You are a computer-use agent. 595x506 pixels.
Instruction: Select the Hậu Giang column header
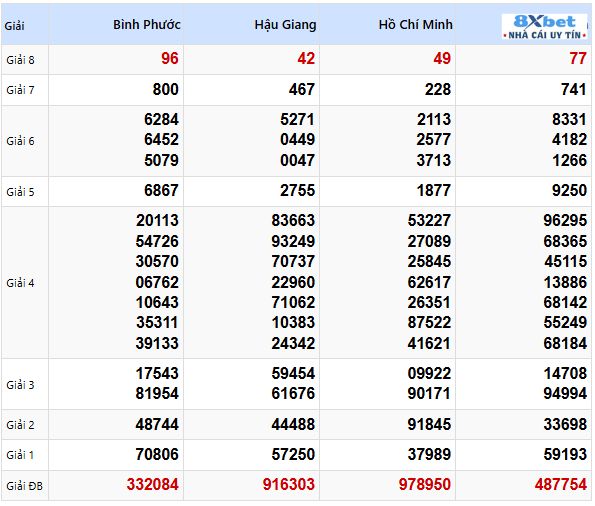[285, 25]
